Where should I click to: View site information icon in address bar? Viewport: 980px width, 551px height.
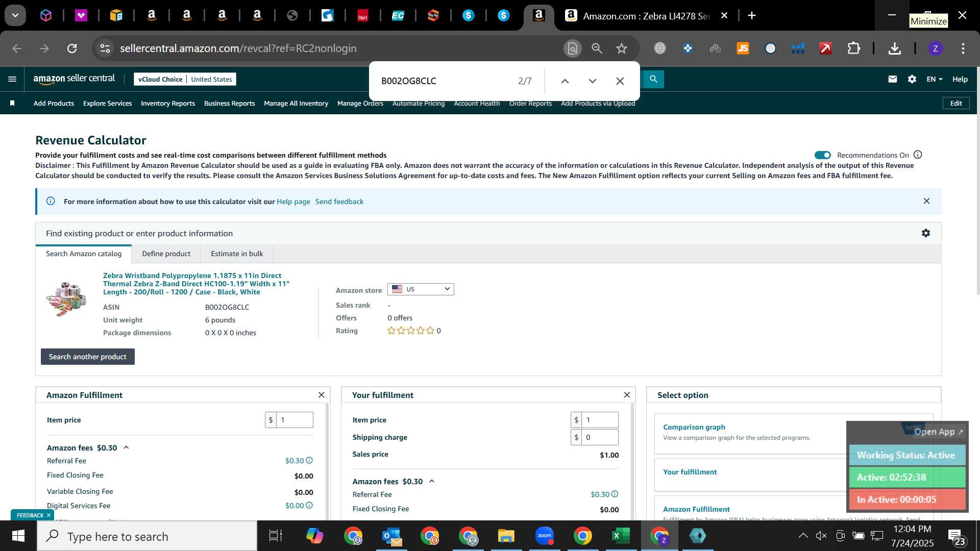105,48
